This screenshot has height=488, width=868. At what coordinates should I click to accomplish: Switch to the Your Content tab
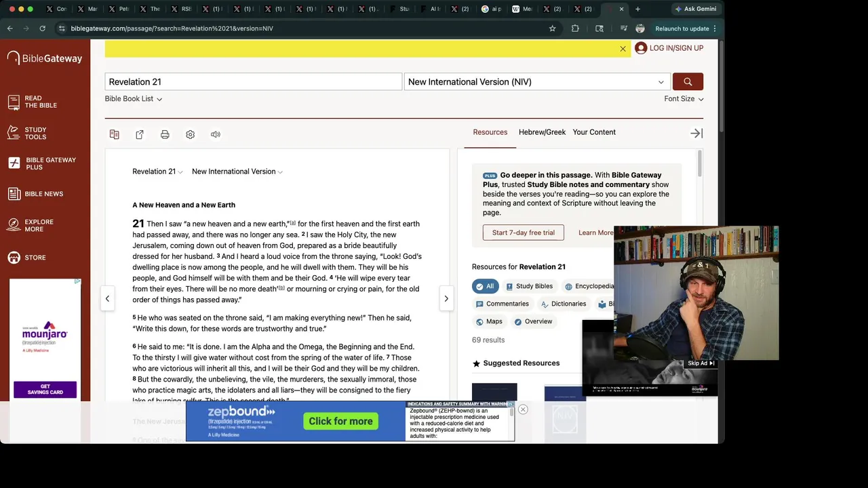click(x=594, y=132)
